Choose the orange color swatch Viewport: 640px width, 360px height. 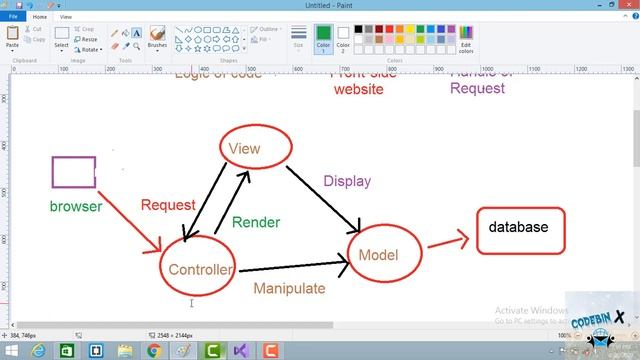click(400, 29)
